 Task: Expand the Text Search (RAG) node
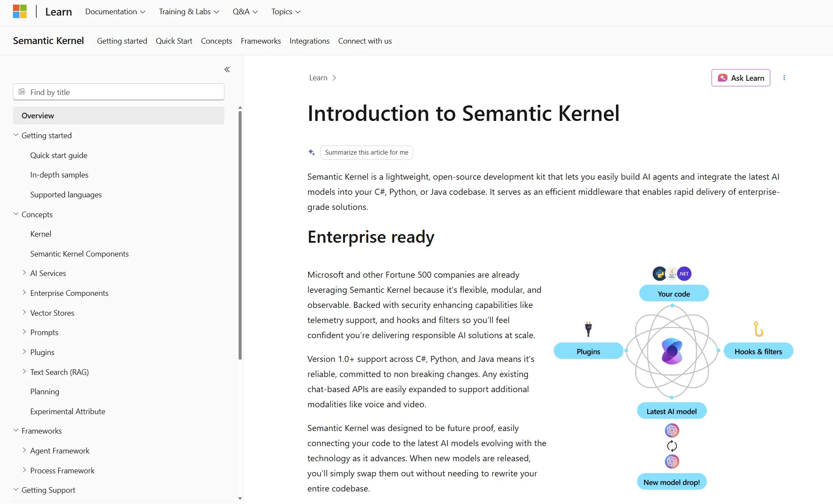coord(24,372)
